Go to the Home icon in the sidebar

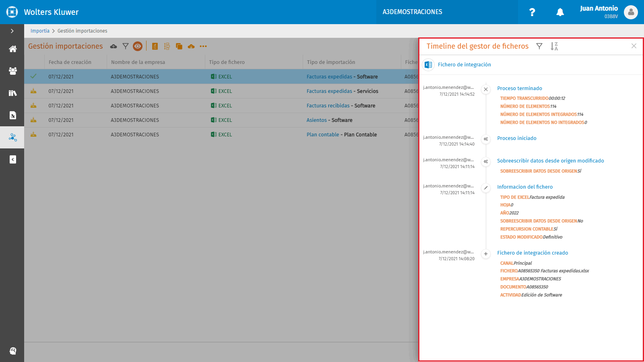[x=12, y=49]
